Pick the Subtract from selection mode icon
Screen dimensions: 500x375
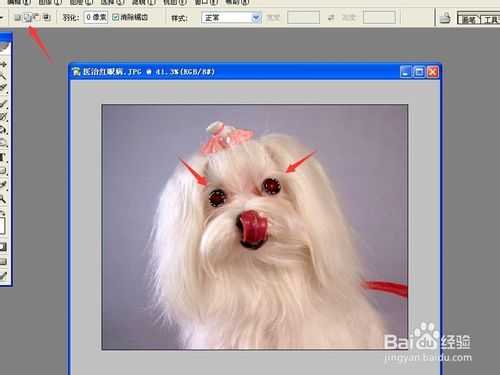[37, 17]
